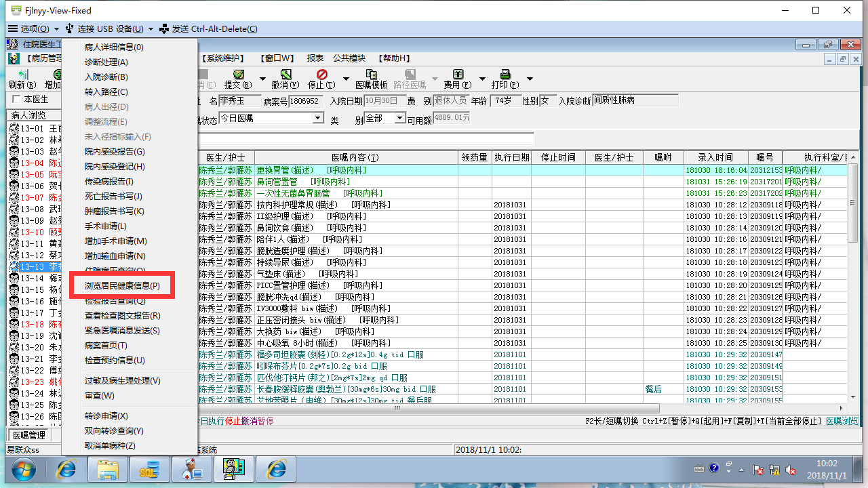Click the 执行日期 column header

511,157
